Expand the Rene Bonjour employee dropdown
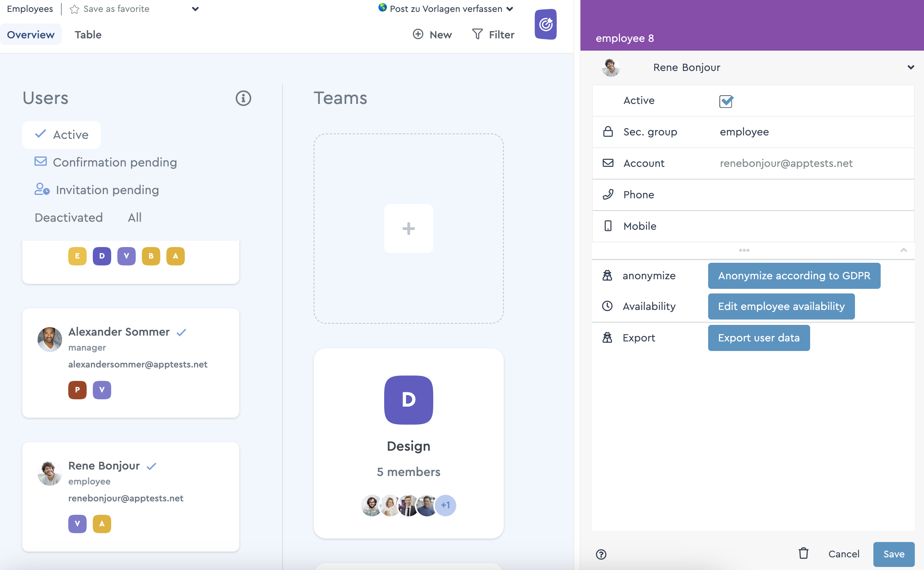 click(911, 68)
